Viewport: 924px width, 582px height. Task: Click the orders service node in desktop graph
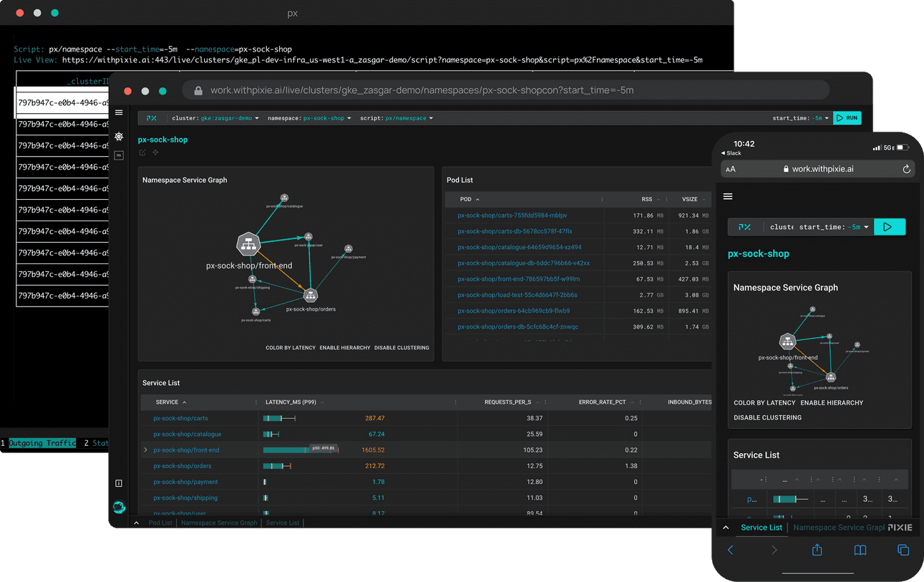tap(311, 295)
